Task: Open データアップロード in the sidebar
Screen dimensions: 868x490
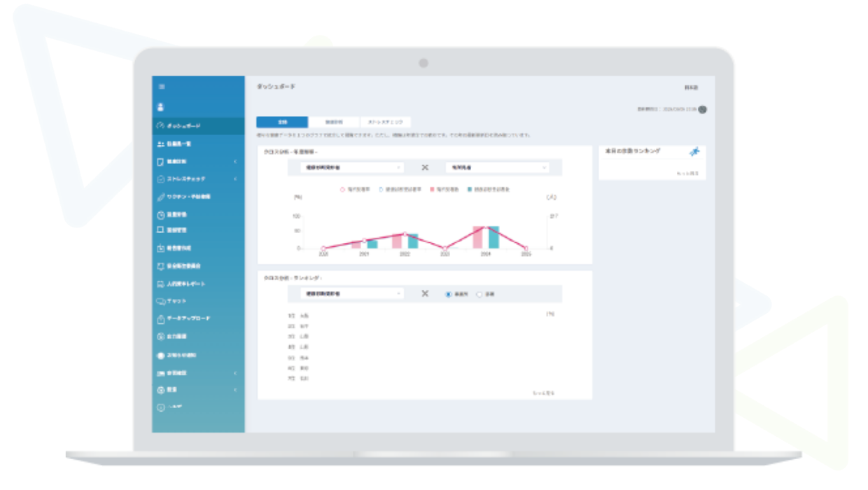Action: [183, 318]
